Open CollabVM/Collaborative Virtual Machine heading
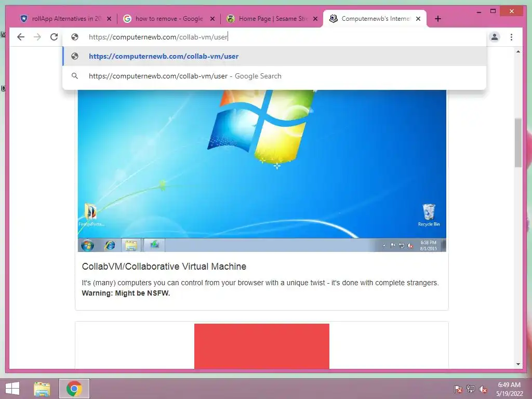The height and width of the screenshot is (399, 532). pos(164,267)
